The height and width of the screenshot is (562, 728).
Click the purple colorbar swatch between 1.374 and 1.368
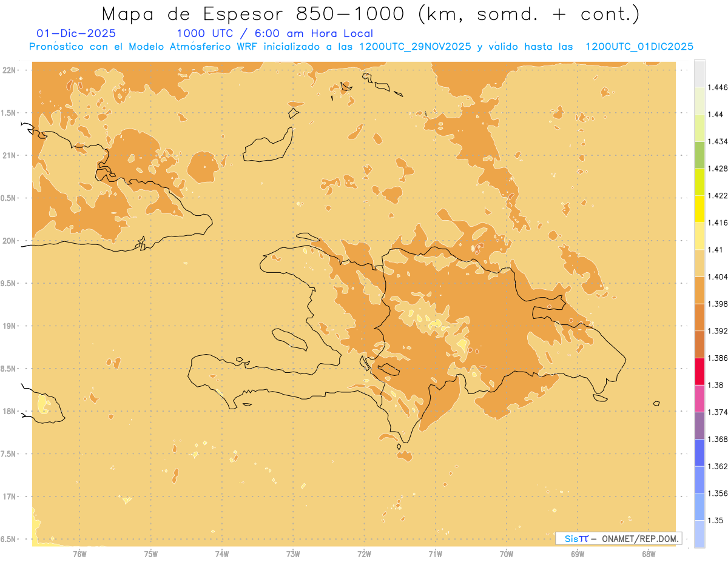click(699, 426)
